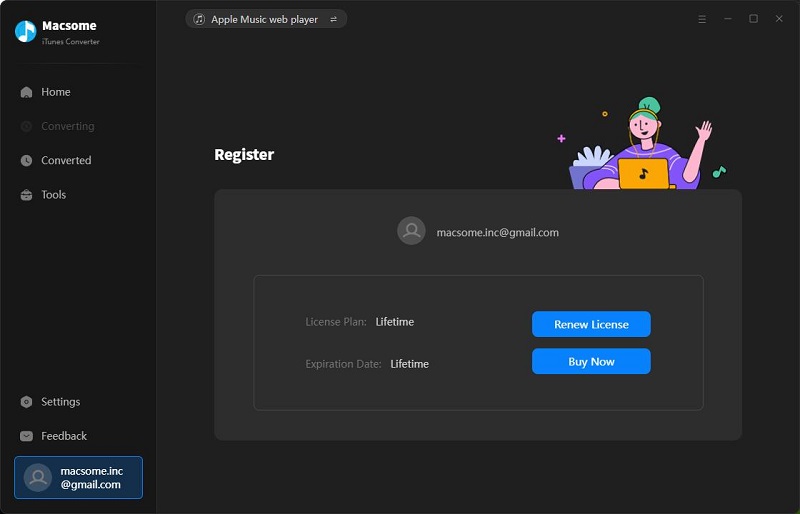Open Settings from the sidebar
The image size is (800, 514).
(61, 402)
